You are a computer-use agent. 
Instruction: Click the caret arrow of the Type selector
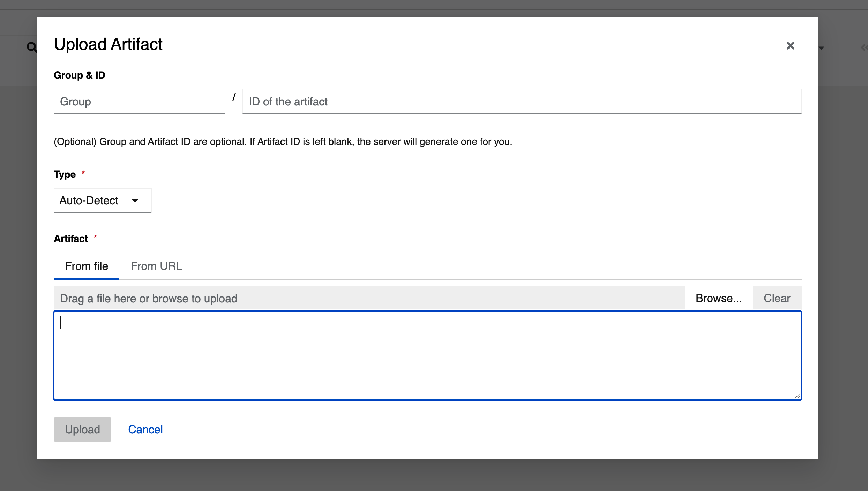point(135,200)
